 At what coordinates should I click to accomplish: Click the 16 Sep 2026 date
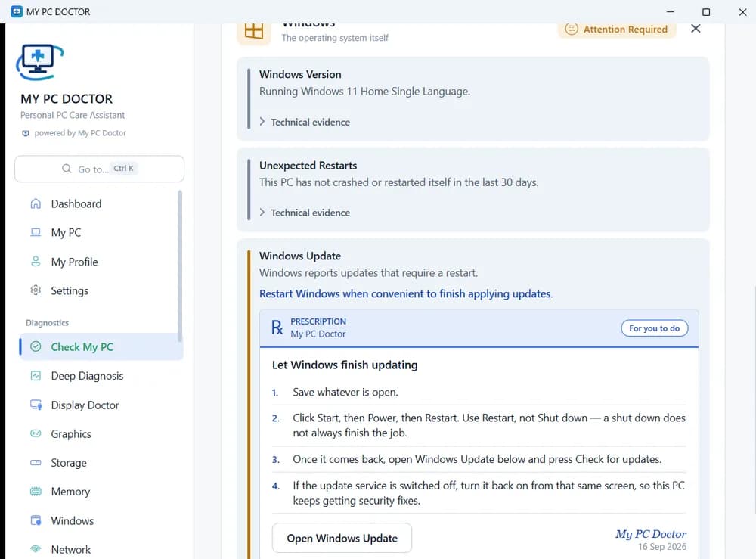coord(662,546)
